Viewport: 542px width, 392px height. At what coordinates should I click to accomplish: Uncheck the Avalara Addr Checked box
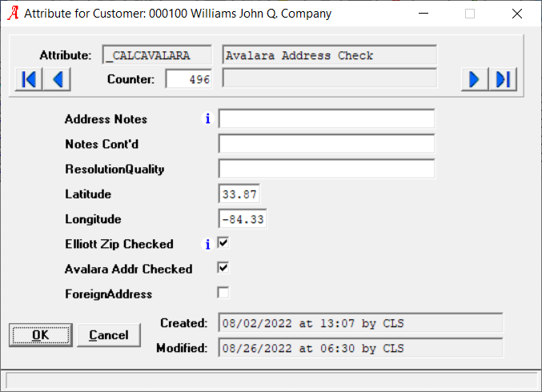point(223,268)
